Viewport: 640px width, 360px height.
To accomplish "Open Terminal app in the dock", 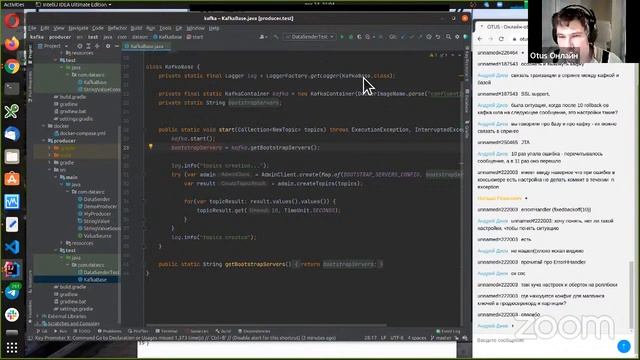I will (12, 88).
